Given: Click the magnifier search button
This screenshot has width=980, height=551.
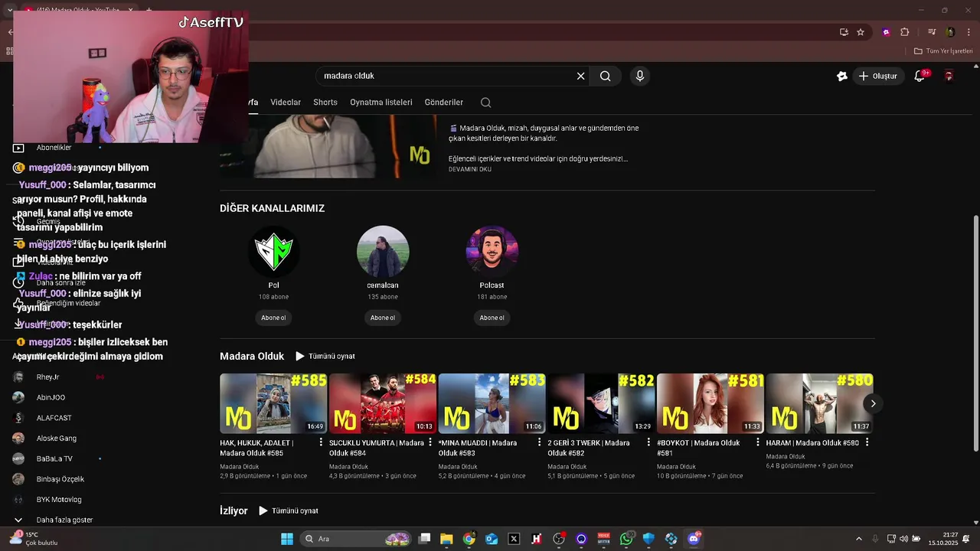Looking at the screenshot, I should pyautogui.click(x=605, y=76).
